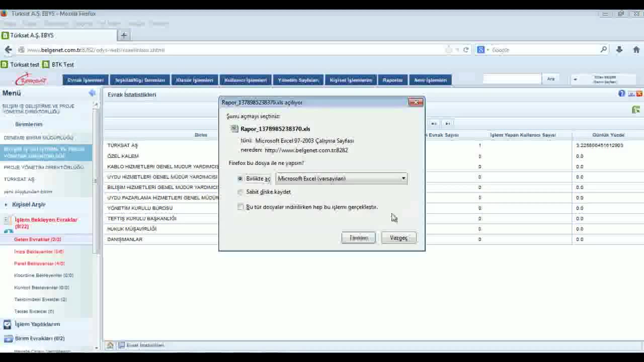The image size is (644, 362).
Task: Open new tab with plus button
Action: (x=124, y=35)
